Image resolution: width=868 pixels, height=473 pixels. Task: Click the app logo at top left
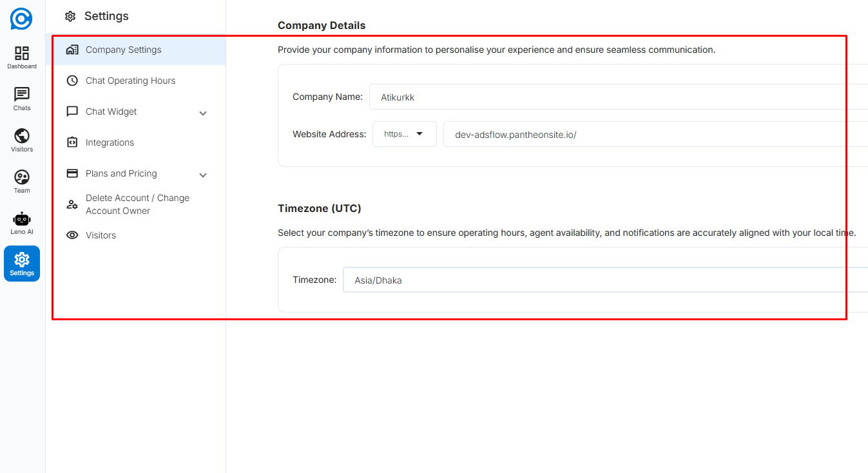(x=21, y=19)
